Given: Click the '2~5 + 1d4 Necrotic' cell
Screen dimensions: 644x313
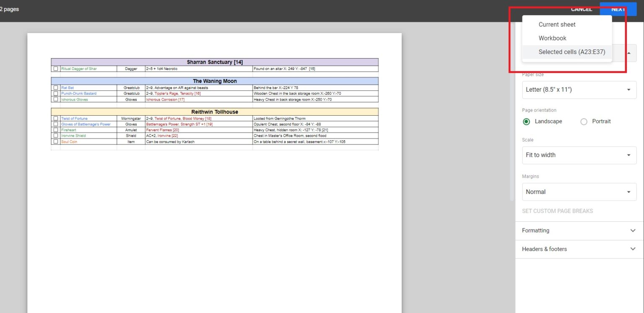Looking at the screenshot, I should pos(199,69).
